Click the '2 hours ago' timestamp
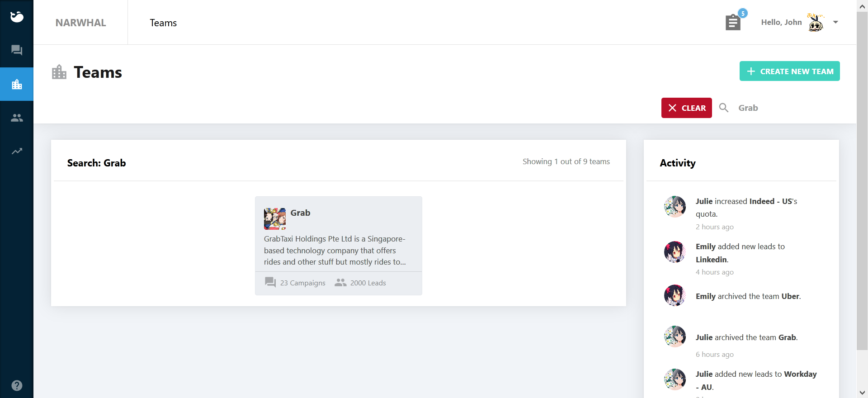Viewport: 868px width, 398px height. click(x=715, y=227)
